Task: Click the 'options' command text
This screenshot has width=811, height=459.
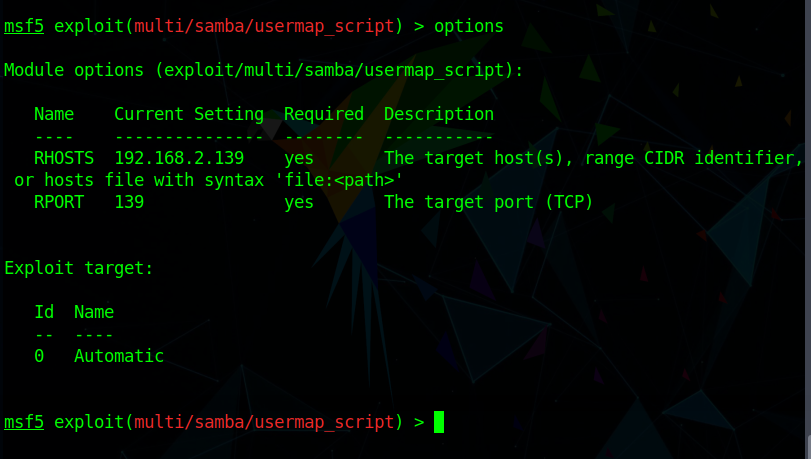Action: (x=469, y=26)
